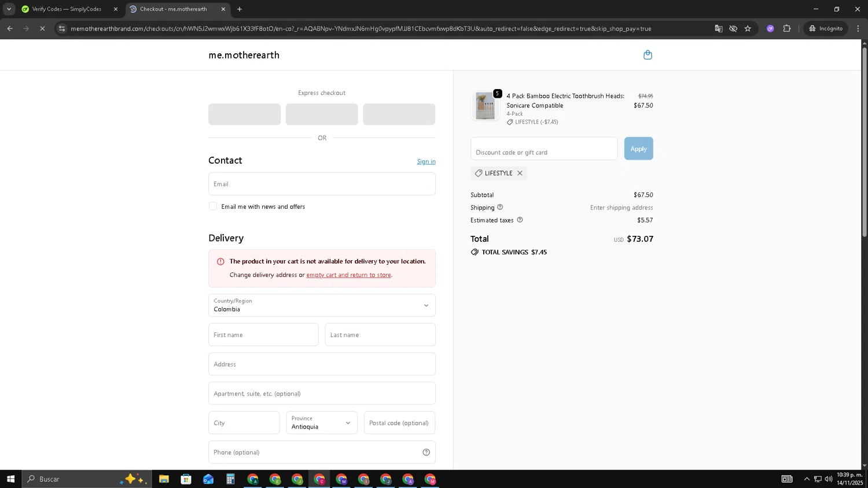
Task: Open the Country/Region dropdown
Action: tap(322, 305)
